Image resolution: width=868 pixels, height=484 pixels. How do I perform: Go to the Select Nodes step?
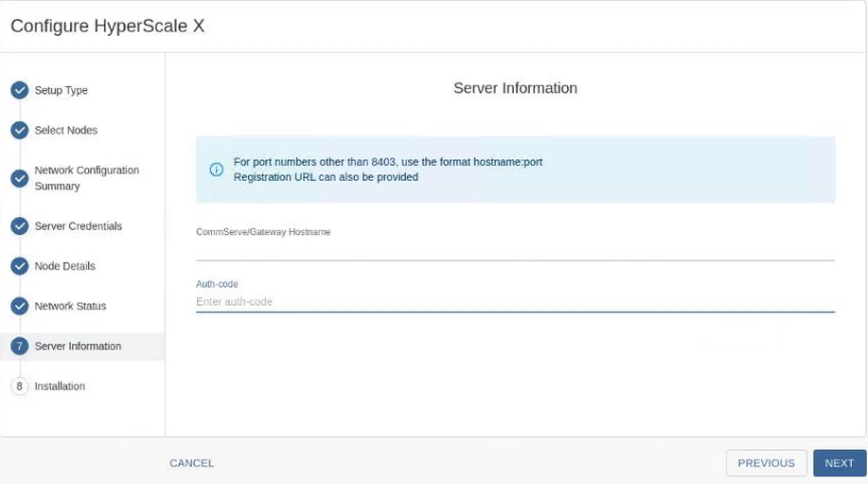66,130
